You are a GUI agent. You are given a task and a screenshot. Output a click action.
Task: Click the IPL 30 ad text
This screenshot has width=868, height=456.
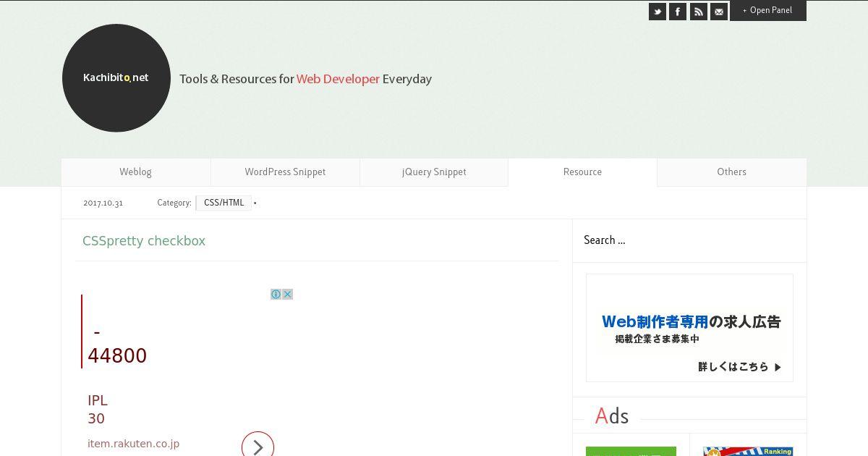(98, 410)
